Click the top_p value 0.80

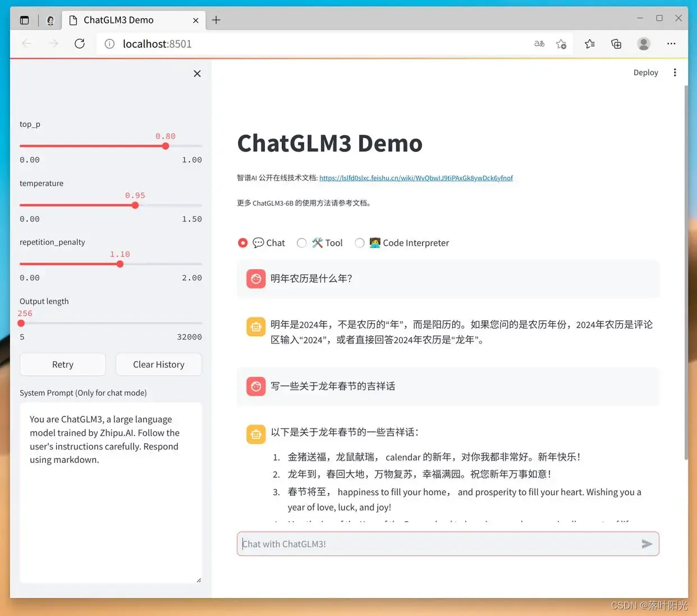[x=166, y=136]
